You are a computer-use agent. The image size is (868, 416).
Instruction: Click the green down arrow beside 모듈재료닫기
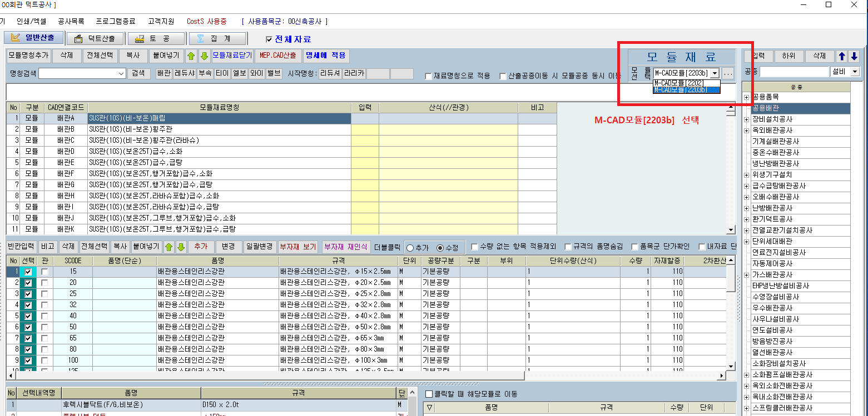click(x=204, y=56)
